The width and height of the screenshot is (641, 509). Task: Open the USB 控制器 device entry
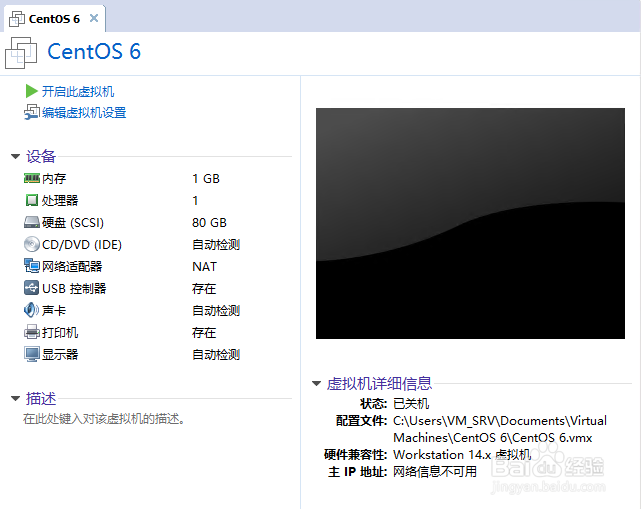tap(74, 289)
